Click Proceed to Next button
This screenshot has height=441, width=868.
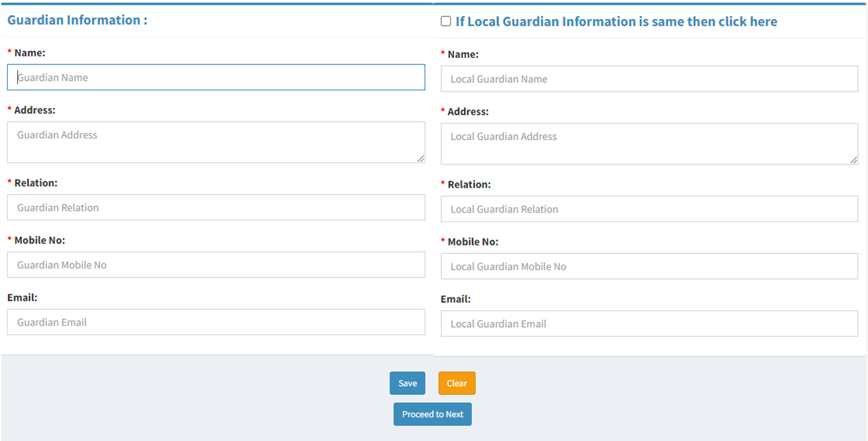[x=432, y=414]
